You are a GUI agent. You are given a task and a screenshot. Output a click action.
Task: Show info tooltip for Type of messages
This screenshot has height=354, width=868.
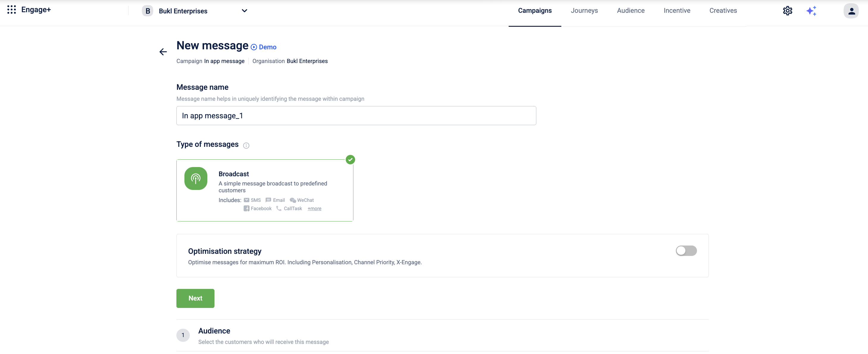(246, 146)
